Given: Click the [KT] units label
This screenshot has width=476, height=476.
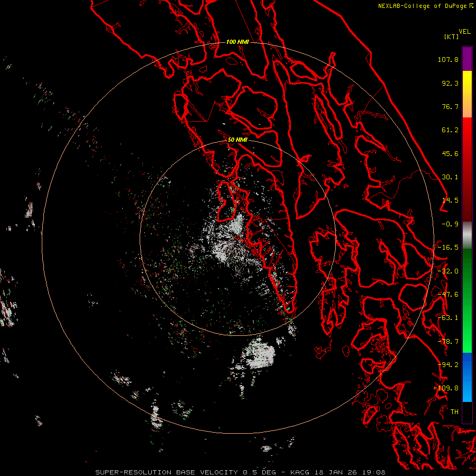Looking at the screenshot, I should pyautogui.click(x=452, y=36).
